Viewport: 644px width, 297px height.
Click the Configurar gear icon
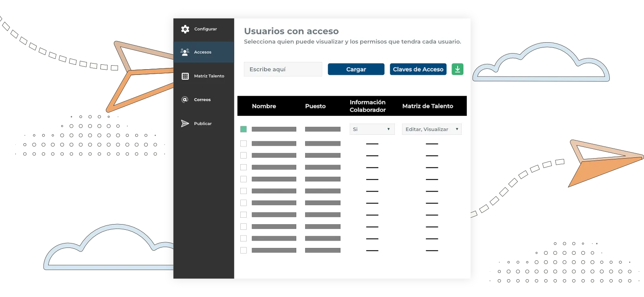click(x=185, y=29)
